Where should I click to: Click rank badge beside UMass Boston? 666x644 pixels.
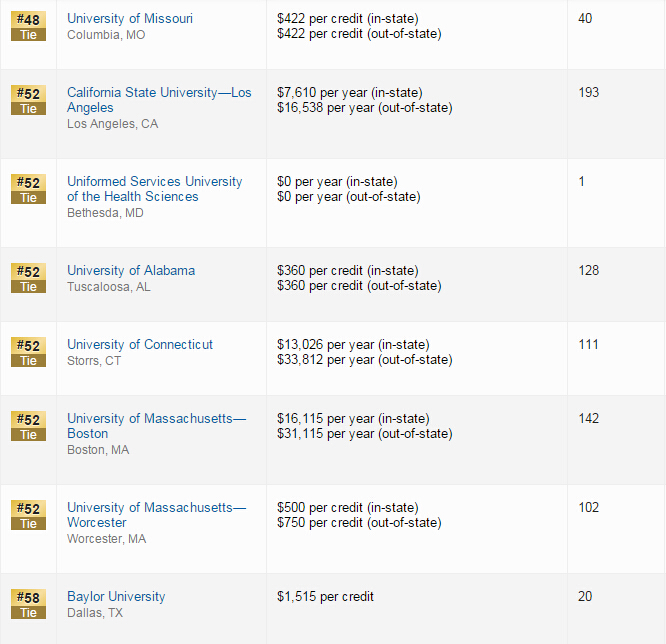[x=28, y=426]
